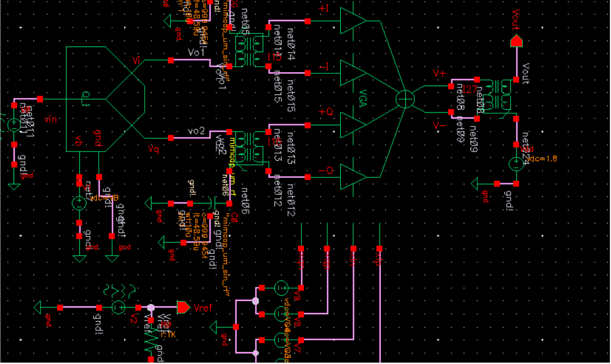Click the Vq label text
Viewport: 611px width, 364px height.
(x=153, y=149)
